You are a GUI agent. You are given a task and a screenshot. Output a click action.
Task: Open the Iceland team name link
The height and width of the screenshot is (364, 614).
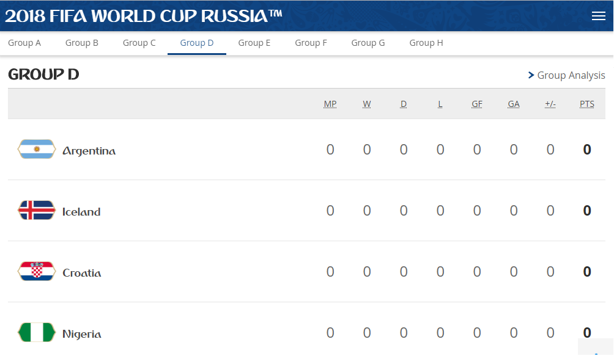click(81, 212)
